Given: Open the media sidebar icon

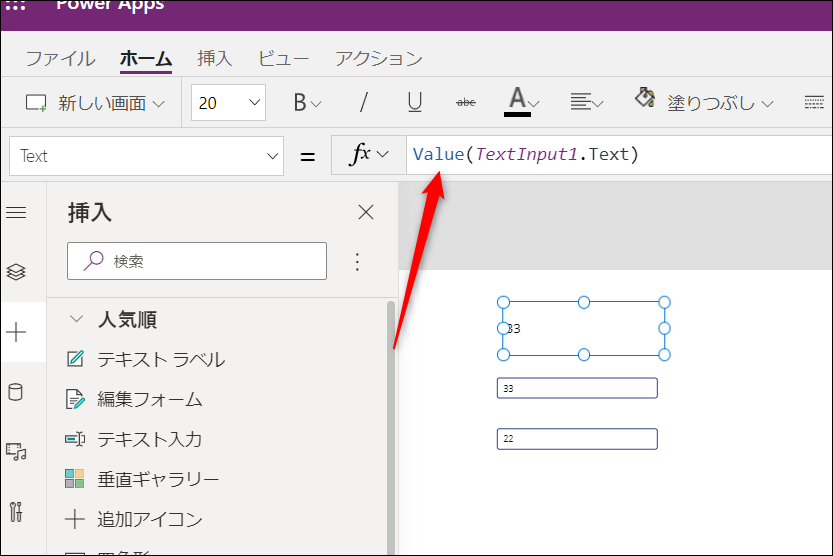Looking at the screenshot, I should coord(16,452).
